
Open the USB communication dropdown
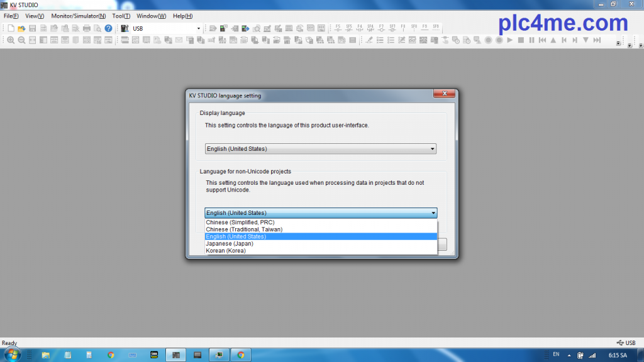pos(199,28)
